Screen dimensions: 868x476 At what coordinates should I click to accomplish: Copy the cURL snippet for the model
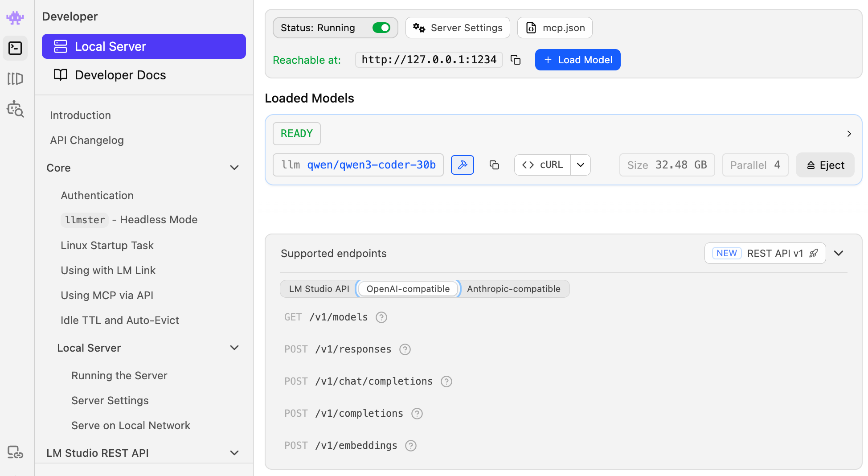pos(542,165)
